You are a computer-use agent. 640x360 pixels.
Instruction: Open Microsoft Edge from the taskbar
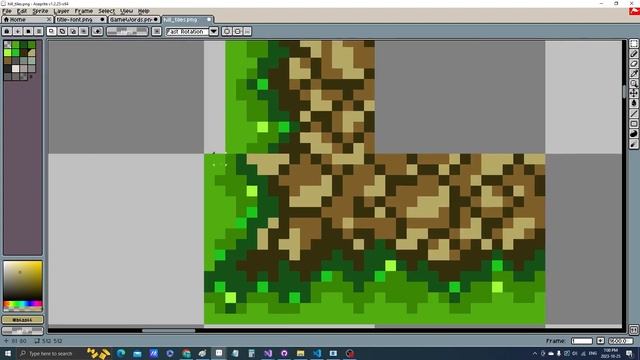click(121, 353)
